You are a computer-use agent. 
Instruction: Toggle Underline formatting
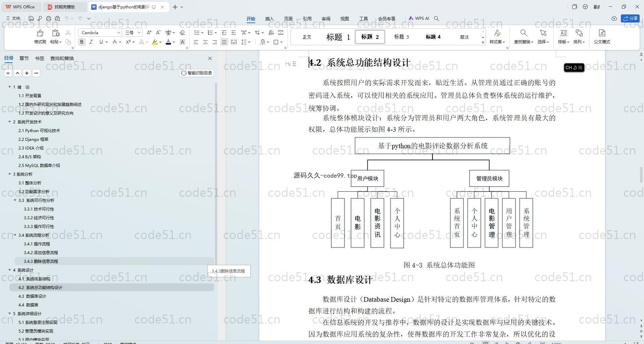101,42
